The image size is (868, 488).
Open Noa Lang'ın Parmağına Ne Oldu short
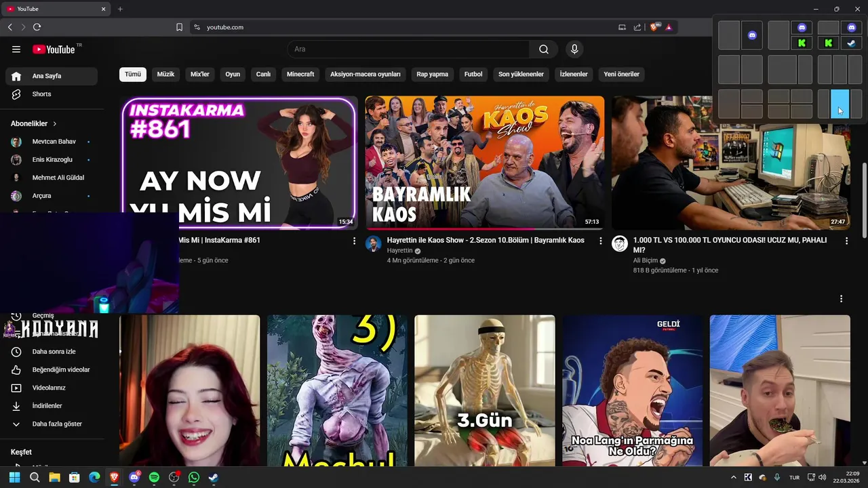(633, 390)
